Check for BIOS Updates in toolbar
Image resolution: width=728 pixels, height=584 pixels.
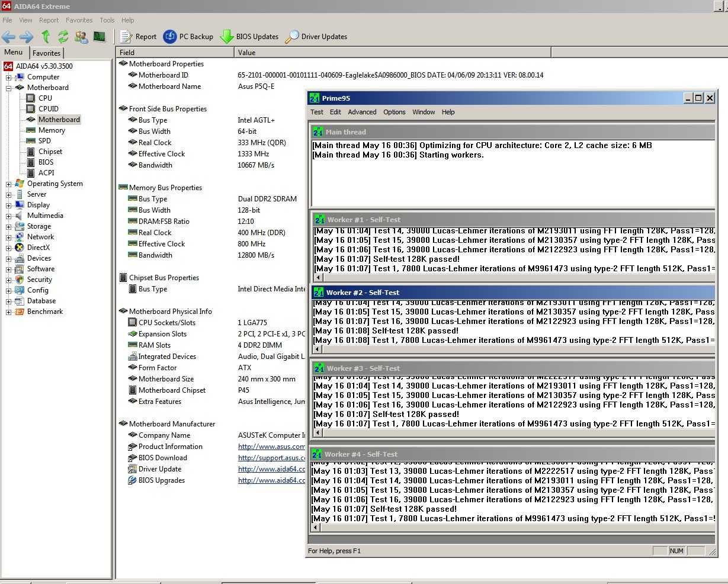coord(249,37)
